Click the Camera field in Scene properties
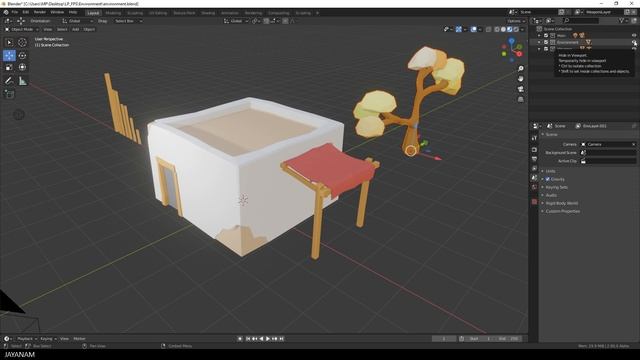This screenshot has width=640, height=360. click(609, 144)
